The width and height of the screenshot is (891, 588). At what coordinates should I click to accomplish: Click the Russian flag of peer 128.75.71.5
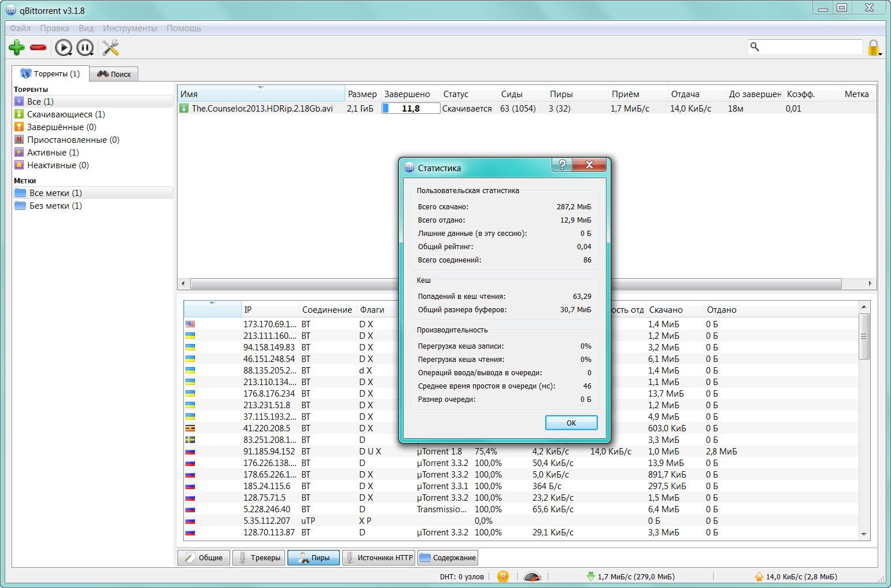[190, 498]
